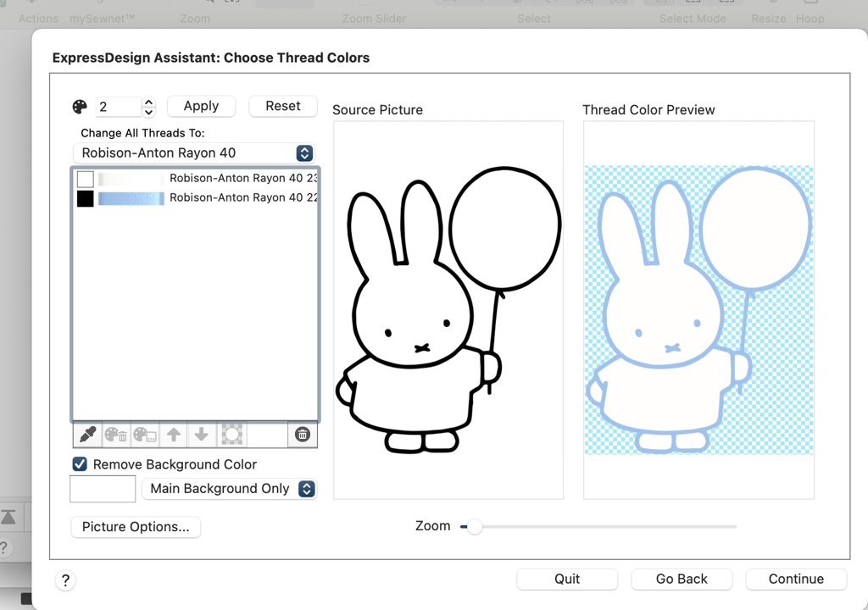Viewport: 868px width, 610px height.
Task: Click the Source Picture bunny image
Action: click(448, 310)
